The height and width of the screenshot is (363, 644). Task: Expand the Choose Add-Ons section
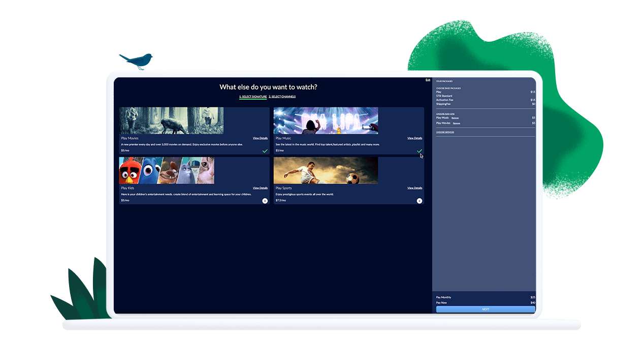tap(444, 114)
